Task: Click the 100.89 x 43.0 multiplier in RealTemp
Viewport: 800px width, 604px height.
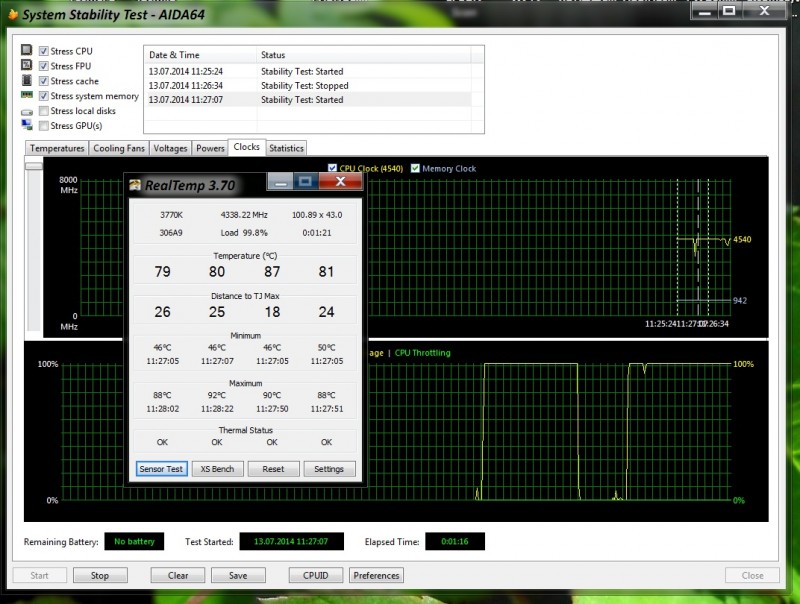Action: click(x=317, y=215)
